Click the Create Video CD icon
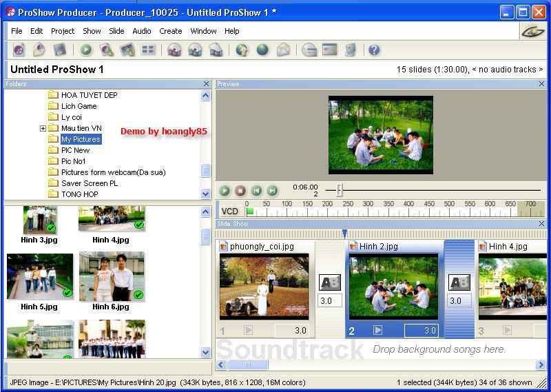Image resolution: width=551 pixels, height=392 pixels. pyautogui.click(x=195, y=50)
